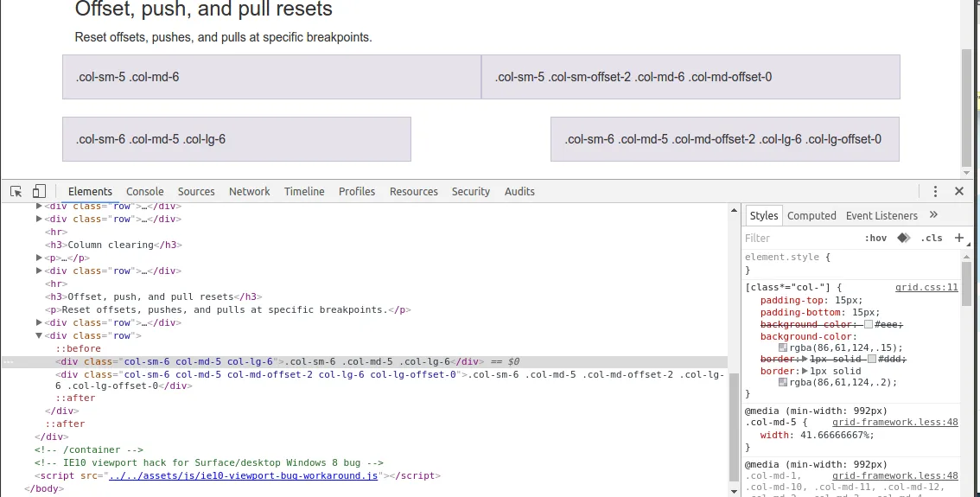This screenshot has width=980, height=497.
Task: Select the </body> closing tag
Action: point(44,489)
